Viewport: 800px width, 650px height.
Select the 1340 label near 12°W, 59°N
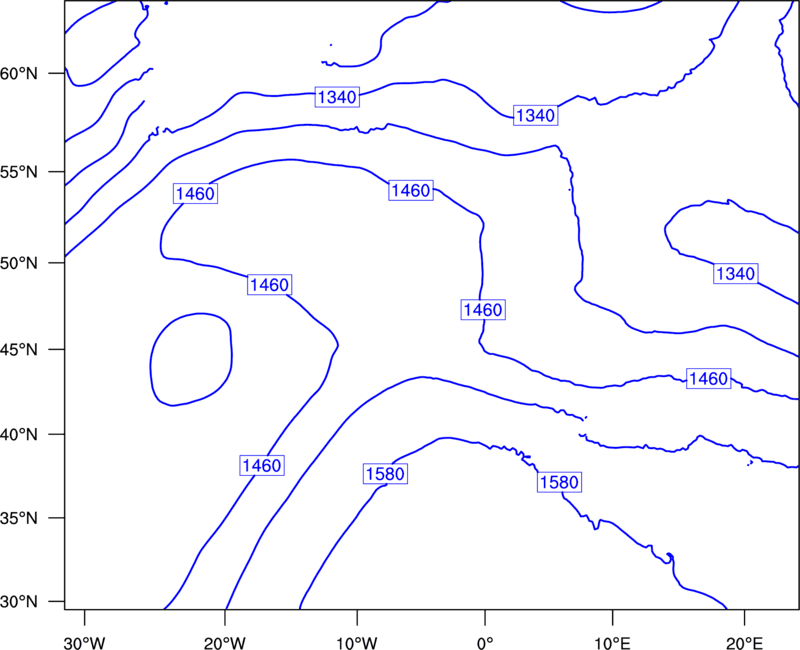pos(337,97)
